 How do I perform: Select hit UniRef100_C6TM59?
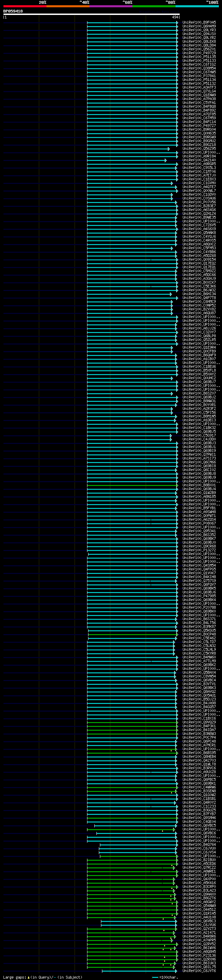(x=199, y=118)
